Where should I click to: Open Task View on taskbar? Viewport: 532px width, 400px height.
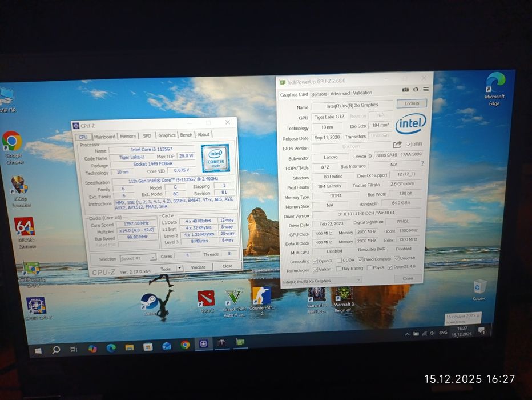(x=74, y=349)
